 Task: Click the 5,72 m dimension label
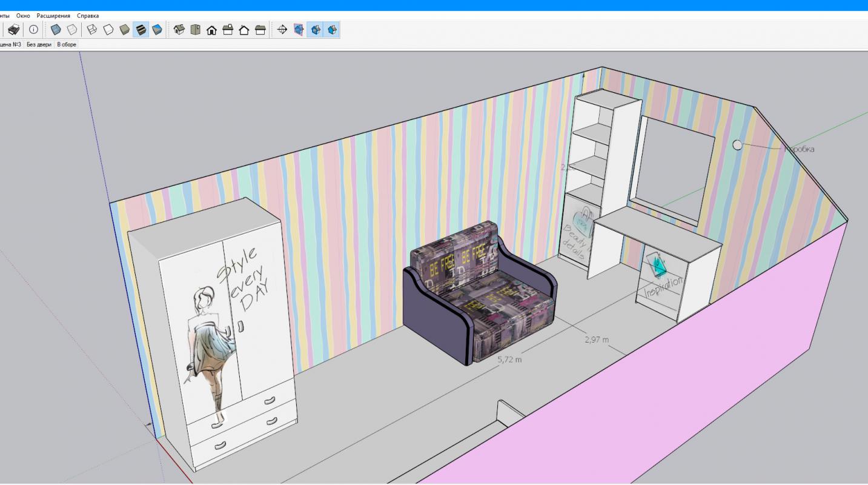509,360
